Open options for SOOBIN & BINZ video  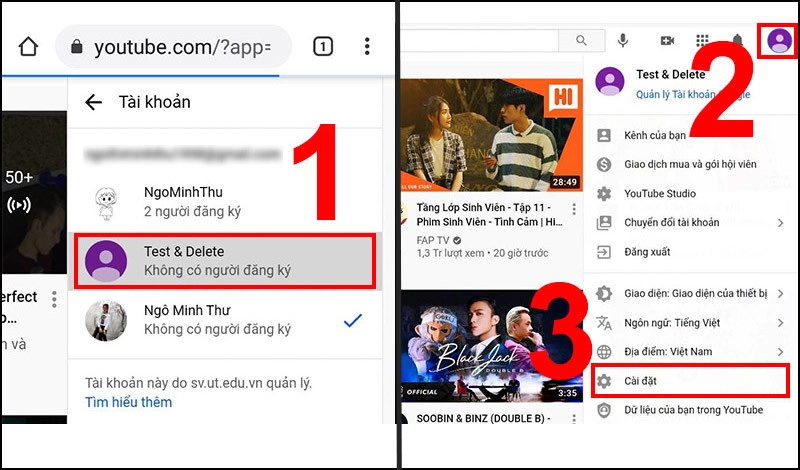tap(574, 418)
